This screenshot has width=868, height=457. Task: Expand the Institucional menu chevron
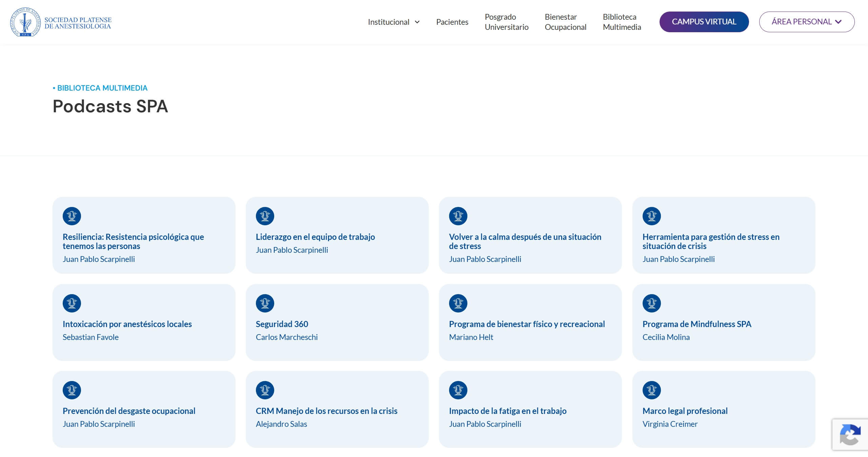417,22
